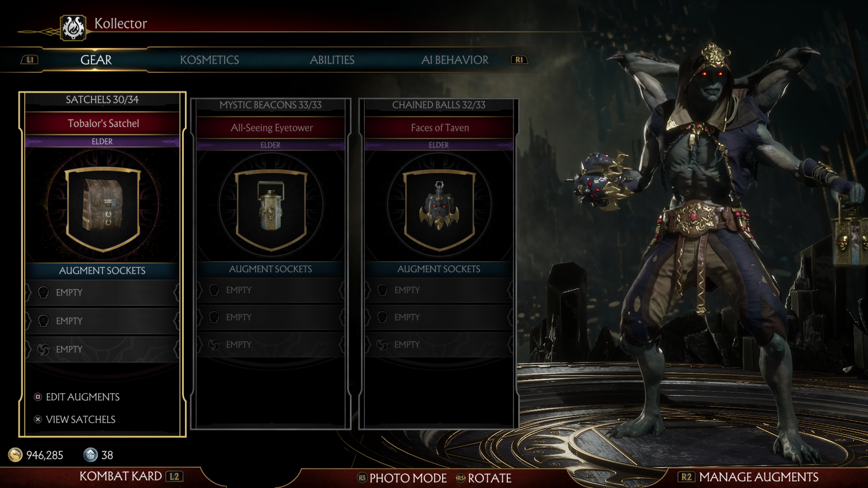Click the Time Krystals currency icon
This screenshot has height=488, width=868.
[x=90, y=455]
